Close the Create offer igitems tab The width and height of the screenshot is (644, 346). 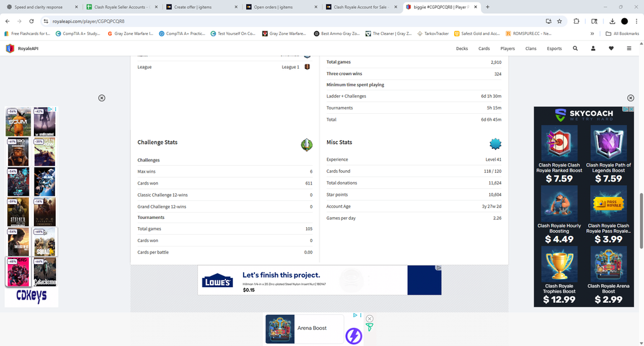236,7
